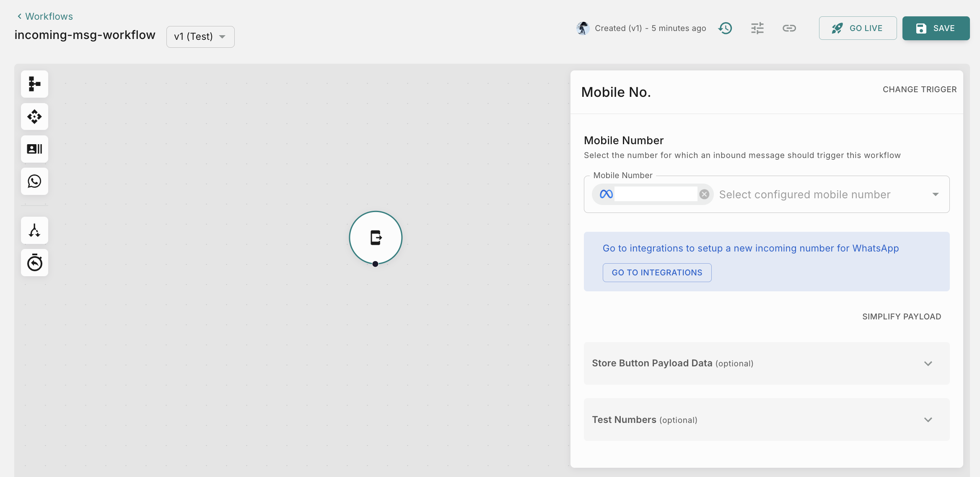980x477 pixels.
Task: Click the timer delay icon in sidebar
Action: click(x=34, y=263)
